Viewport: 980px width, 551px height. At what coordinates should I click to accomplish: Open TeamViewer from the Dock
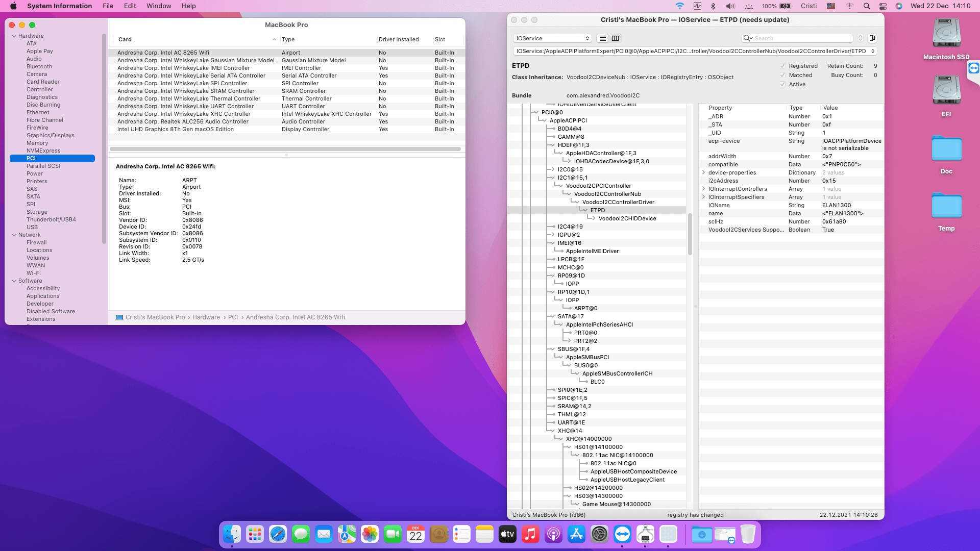(622, 534)
